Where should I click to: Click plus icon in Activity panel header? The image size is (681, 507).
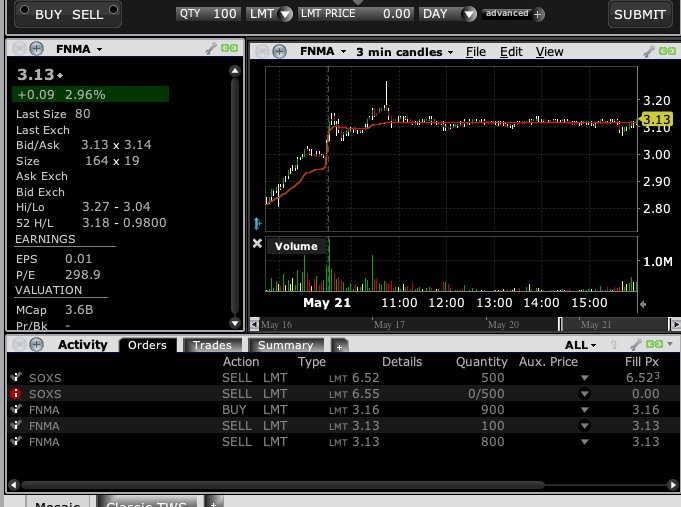click(36, 345)
